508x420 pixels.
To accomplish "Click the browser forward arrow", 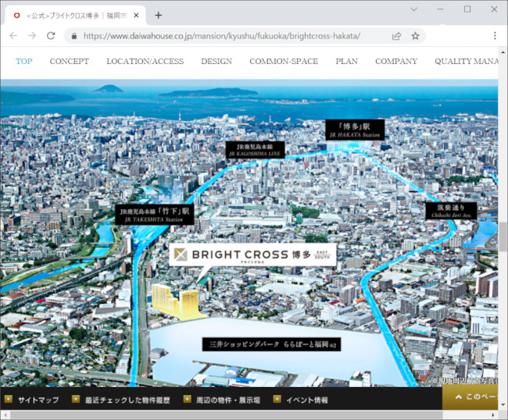I will click(32, 36).
